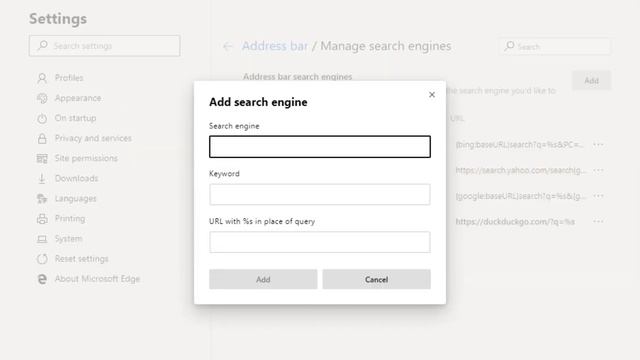Open more options for the Bing row

[598, 144]
